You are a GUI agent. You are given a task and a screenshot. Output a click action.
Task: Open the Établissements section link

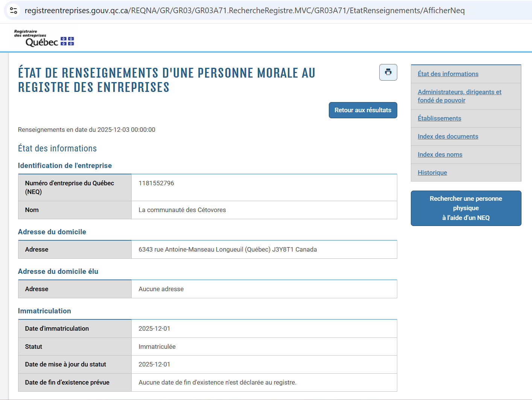coord(439,118)
